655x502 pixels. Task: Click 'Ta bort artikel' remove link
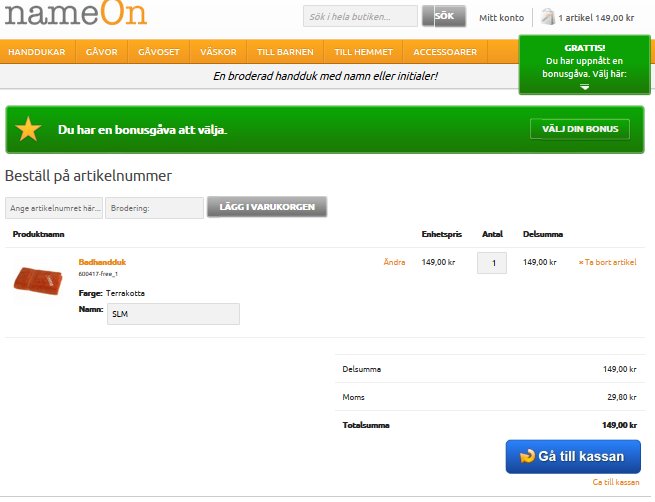(x=607, y=262)
